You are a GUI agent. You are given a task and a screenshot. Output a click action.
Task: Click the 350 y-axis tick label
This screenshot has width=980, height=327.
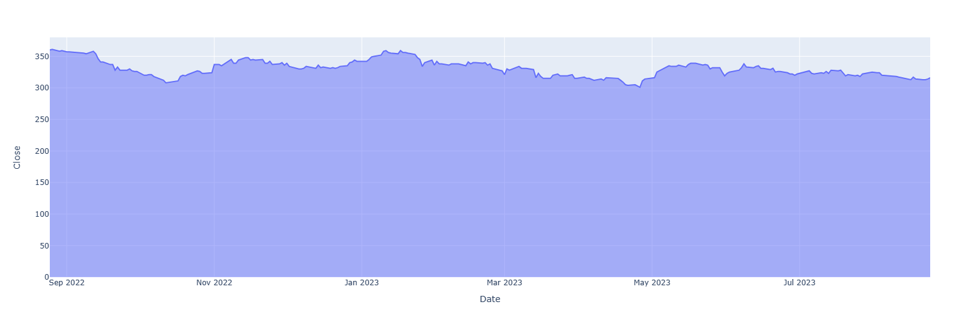42,57
